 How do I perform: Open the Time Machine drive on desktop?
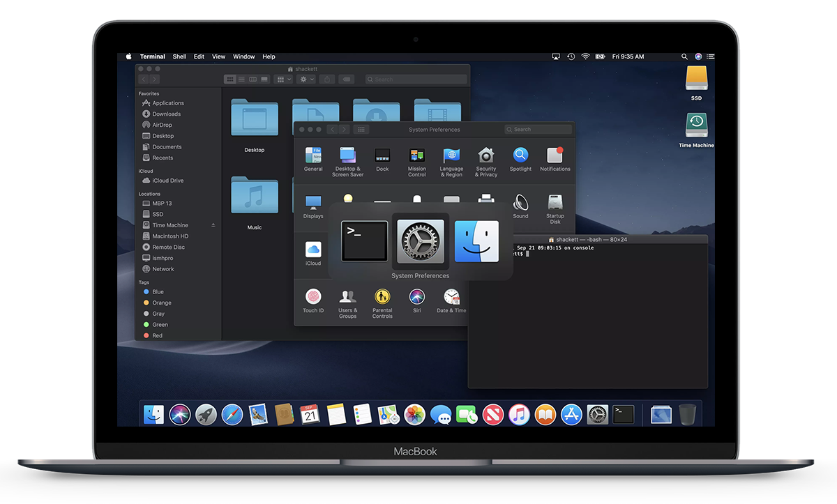[x=696, y=125]
